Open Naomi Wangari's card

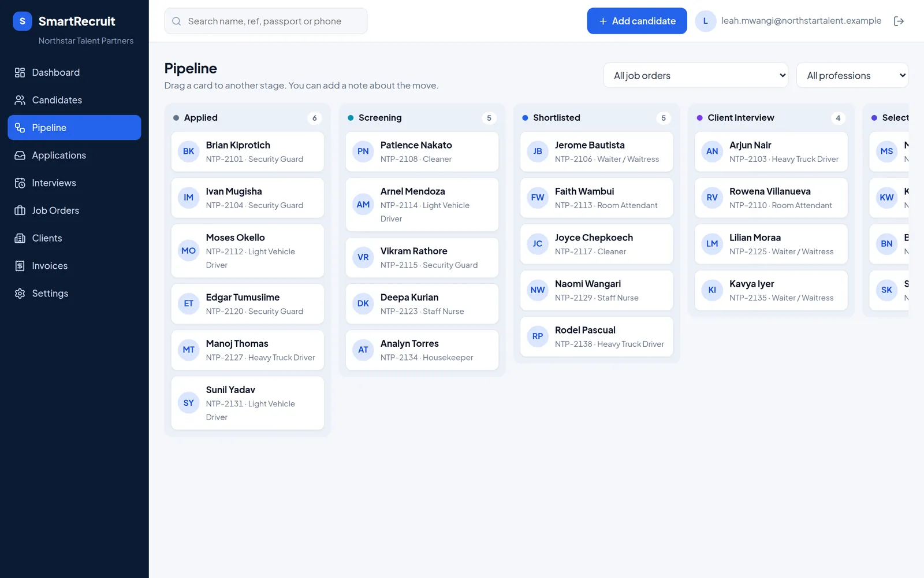[597, 290]
